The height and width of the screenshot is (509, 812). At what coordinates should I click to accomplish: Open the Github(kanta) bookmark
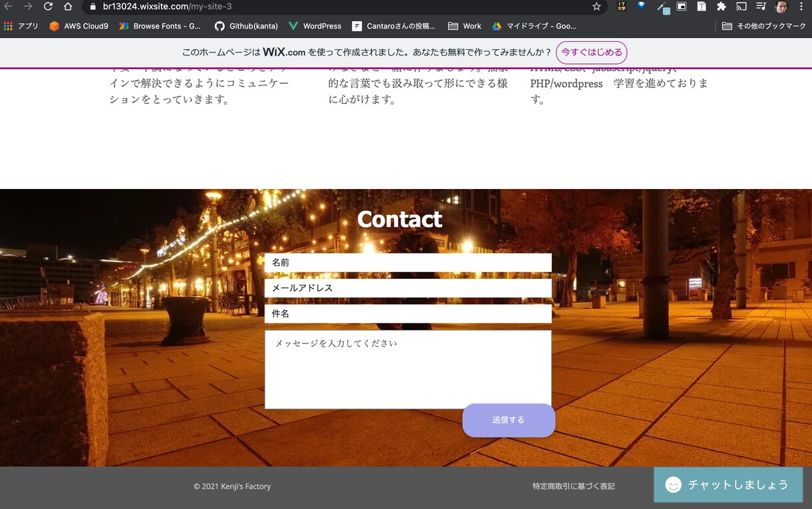(246, 26)
